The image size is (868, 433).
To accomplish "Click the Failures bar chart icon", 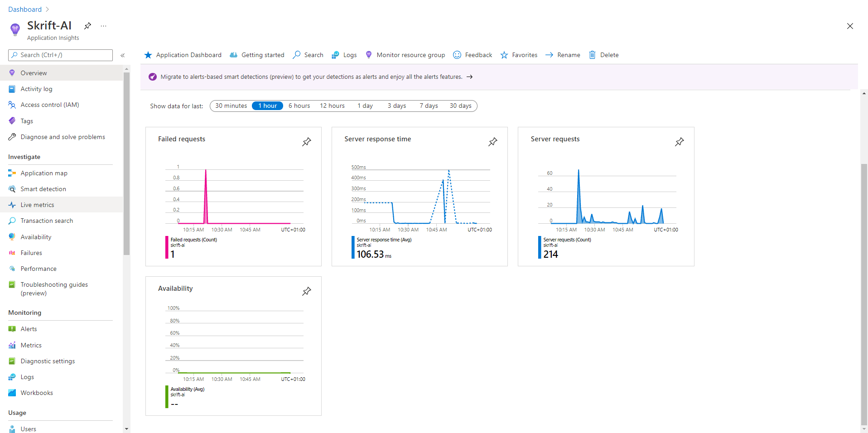I will (x=12, y=253).
